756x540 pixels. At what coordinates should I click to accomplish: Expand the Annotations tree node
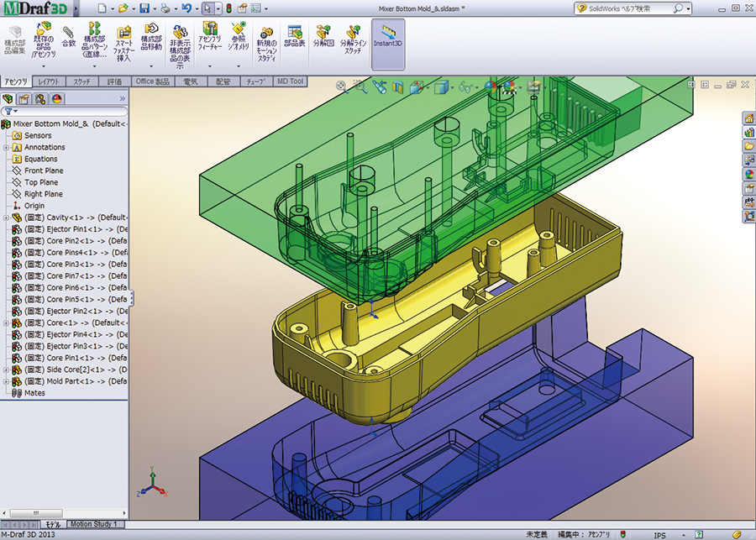(6, 147)
